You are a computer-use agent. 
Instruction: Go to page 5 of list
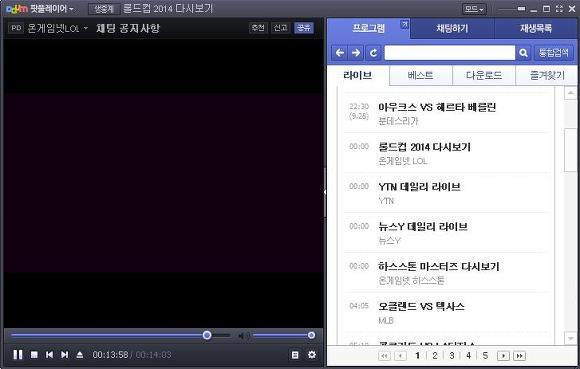click(x=485, y=356)
